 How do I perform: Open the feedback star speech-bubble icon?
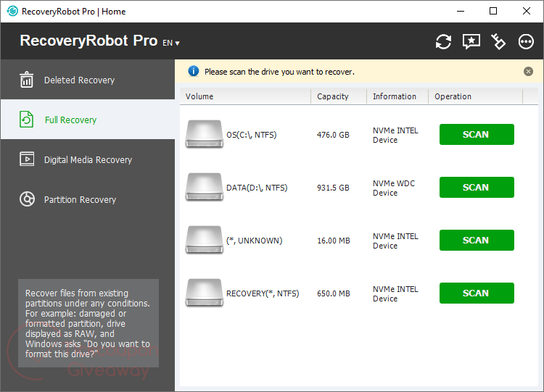[x=471, y=42]
